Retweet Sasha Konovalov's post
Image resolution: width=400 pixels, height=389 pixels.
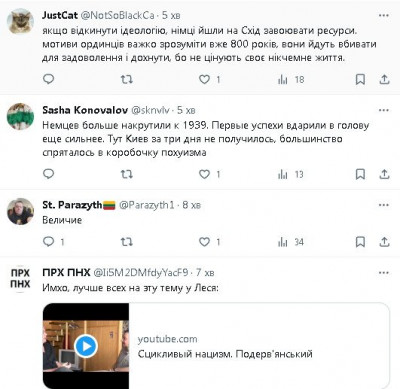126,174
